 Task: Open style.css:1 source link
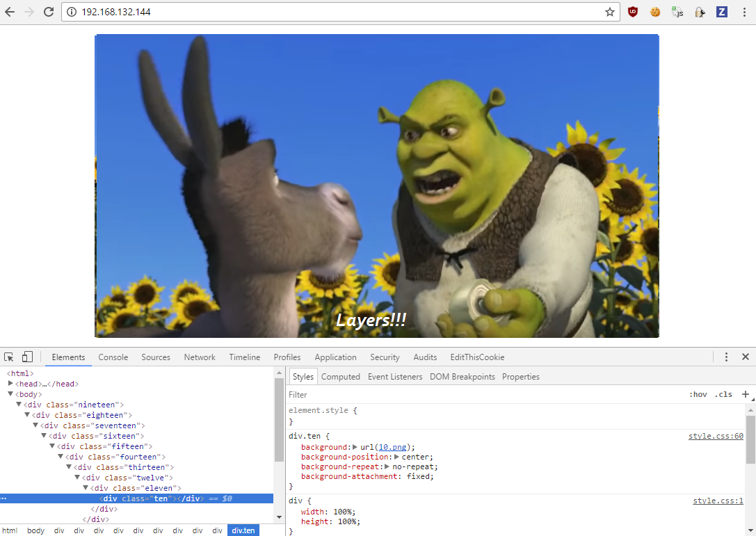(718, 501)
